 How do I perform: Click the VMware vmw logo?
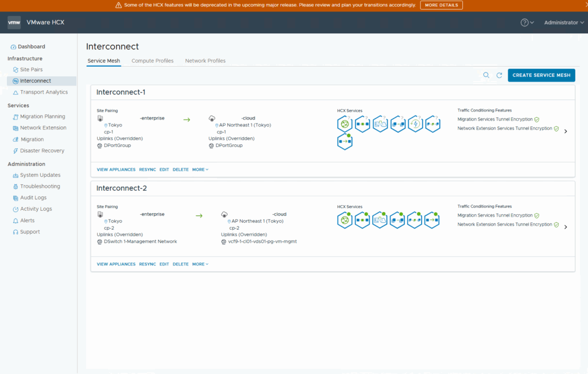pyautogui.click(x=14, y=22)
